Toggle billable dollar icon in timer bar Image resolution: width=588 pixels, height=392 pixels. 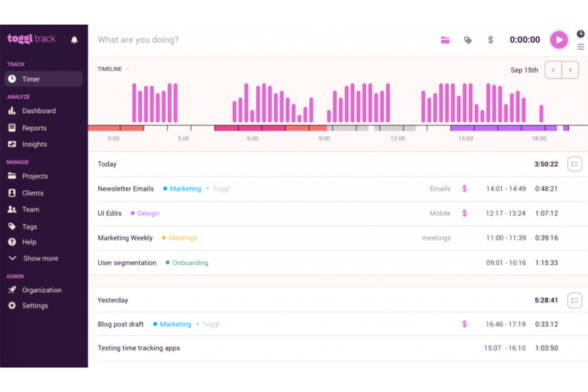pos(491,40)
